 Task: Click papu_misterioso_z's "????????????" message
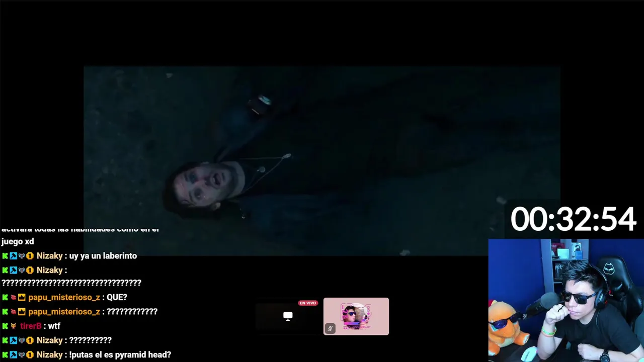click(x=132, y=312)
